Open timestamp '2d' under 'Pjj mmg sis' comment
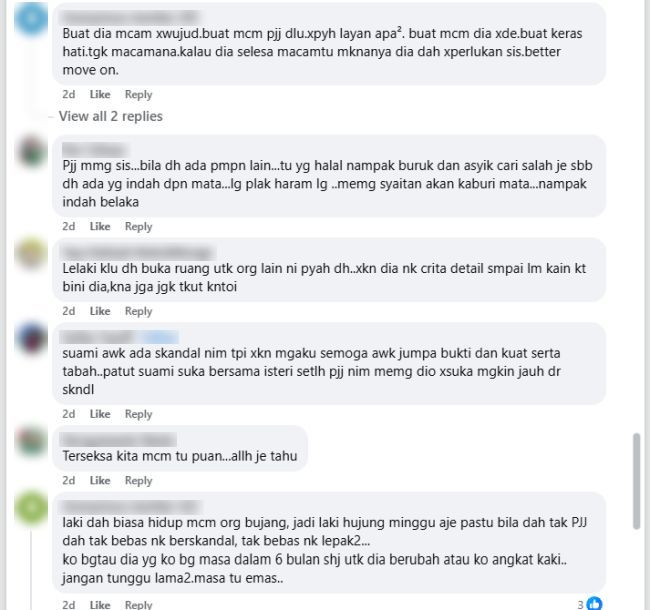This screenshot has height=610, width=650. (x=68, y=227)
